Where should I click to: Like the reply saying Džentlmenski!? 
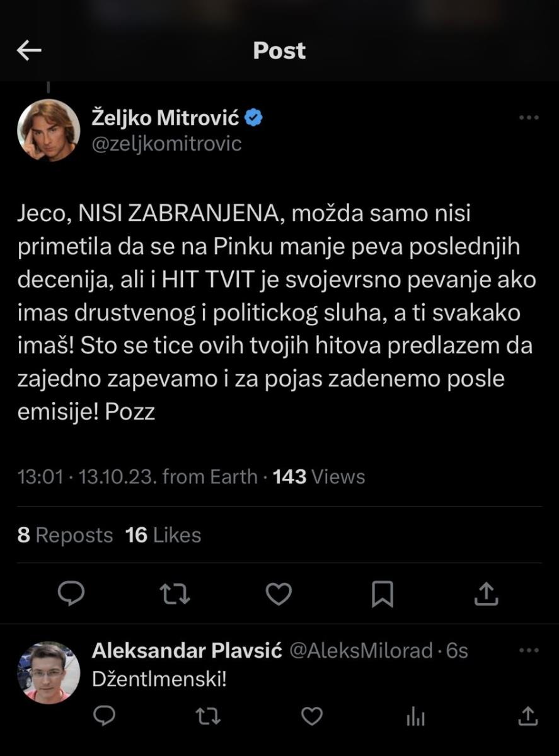[311, 715]
